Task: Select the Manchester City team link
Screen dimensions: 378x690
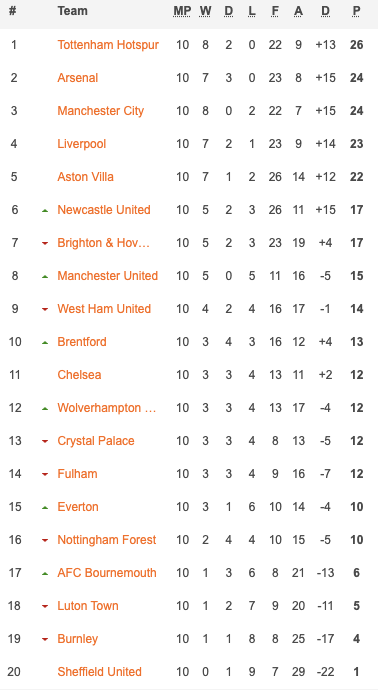Action: [100, 111]
